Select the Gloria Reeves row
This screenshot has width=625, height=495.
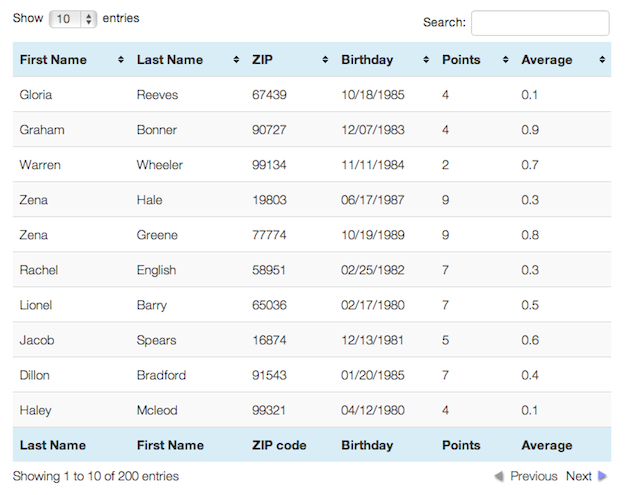coord(311,95)
